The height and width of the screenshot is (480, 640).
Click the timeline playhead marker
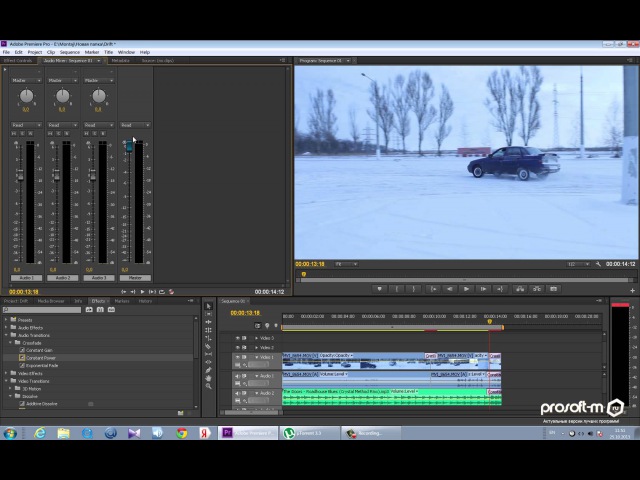pos(489,321)
